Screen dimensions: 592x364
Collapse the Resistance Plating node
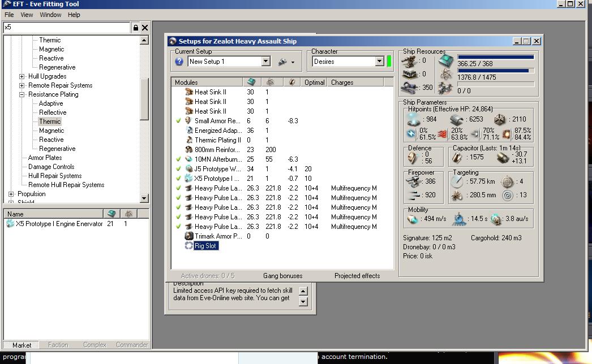[x=22, y=94]
